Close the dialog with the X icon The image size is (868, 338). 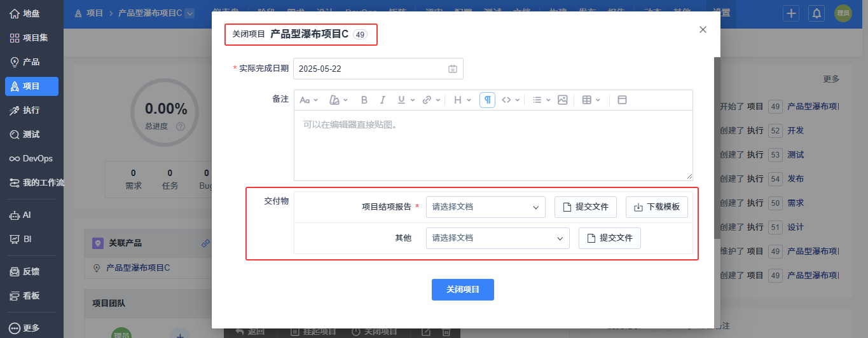pyautogui.click(x=703, y=29)
